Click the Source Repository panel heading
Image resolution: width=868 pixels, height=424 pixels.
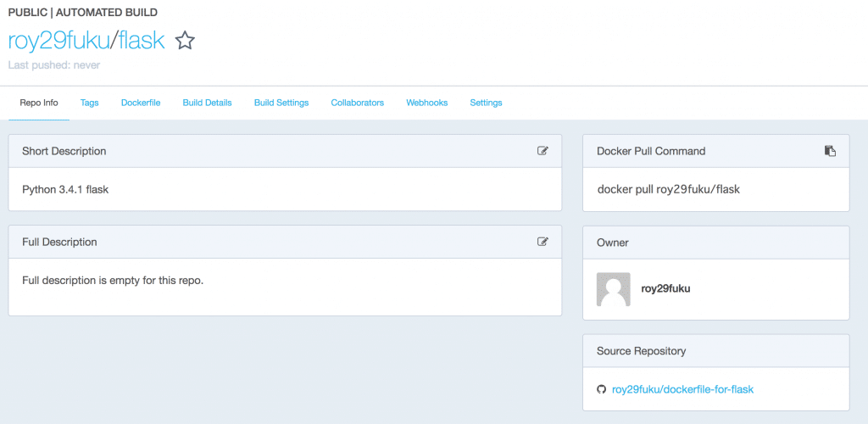(641, 351)
